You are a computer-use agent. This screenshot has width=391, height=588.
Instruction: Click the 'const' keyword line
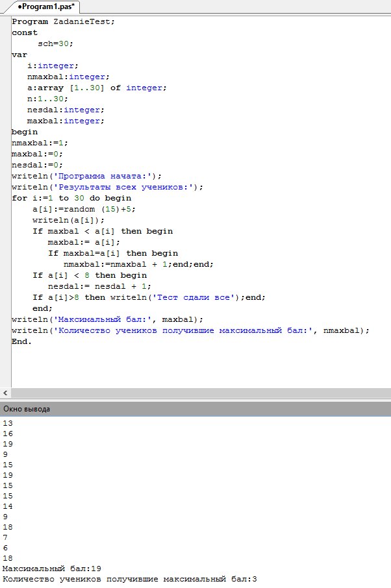25,32
